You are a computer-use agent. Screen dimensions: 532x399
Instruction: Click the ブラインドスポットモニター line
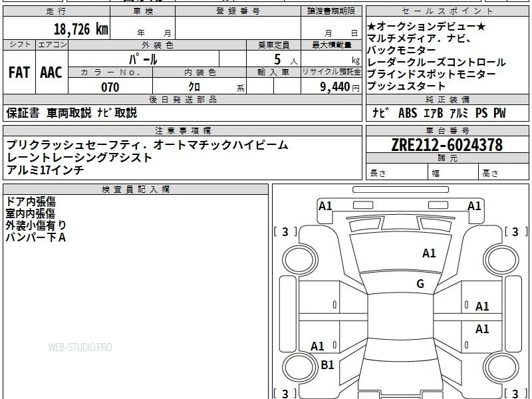[431, 74]
